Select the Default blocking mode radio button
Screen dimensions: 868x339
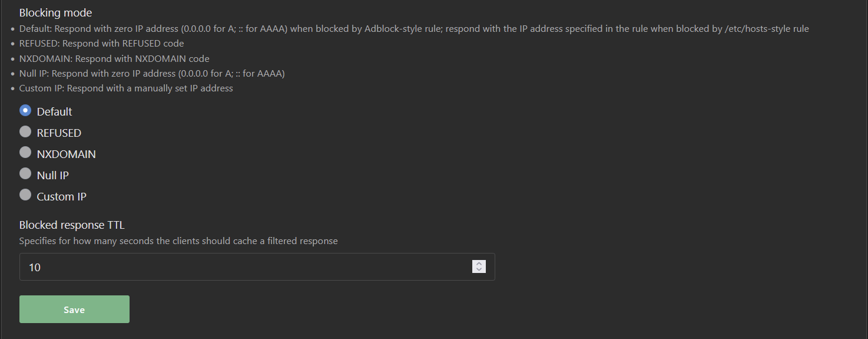tap(25, 110)
